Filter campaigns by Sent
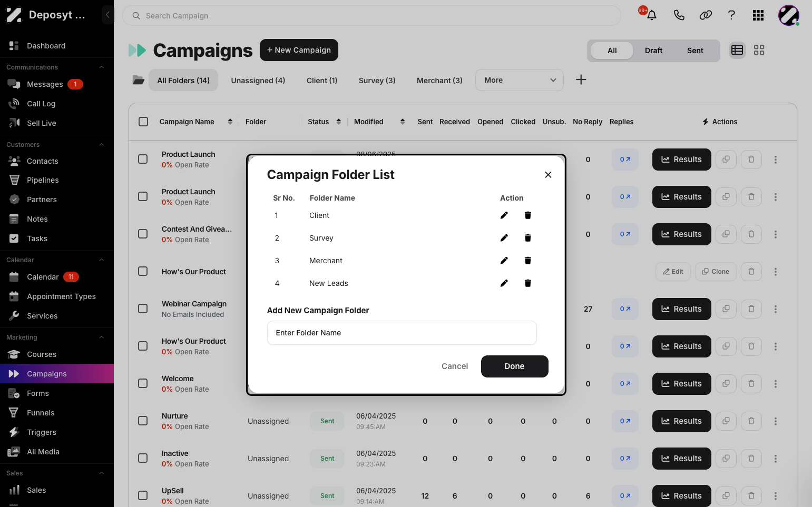The image size is (812, 507). (695, 51)
